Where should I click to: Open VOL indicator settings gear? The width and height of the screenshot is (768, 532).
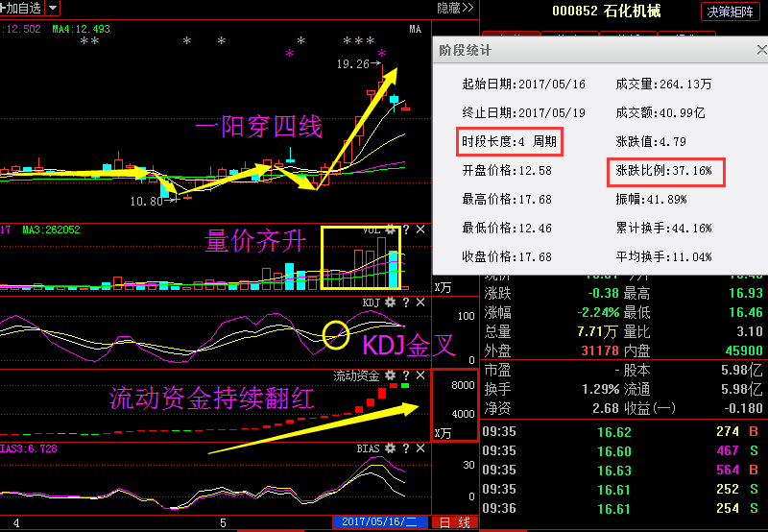click(390, 230)
